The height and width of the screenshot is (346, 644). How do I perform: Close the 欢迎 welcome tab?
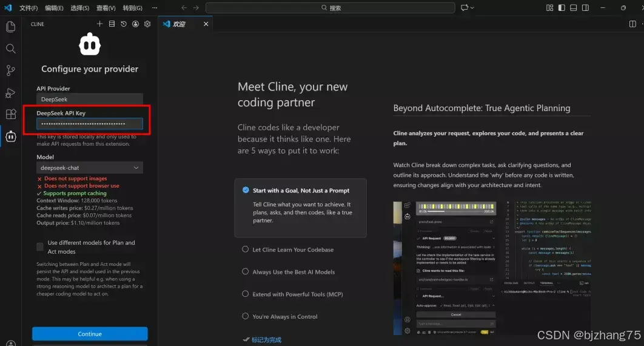click(x=206, y=24)
